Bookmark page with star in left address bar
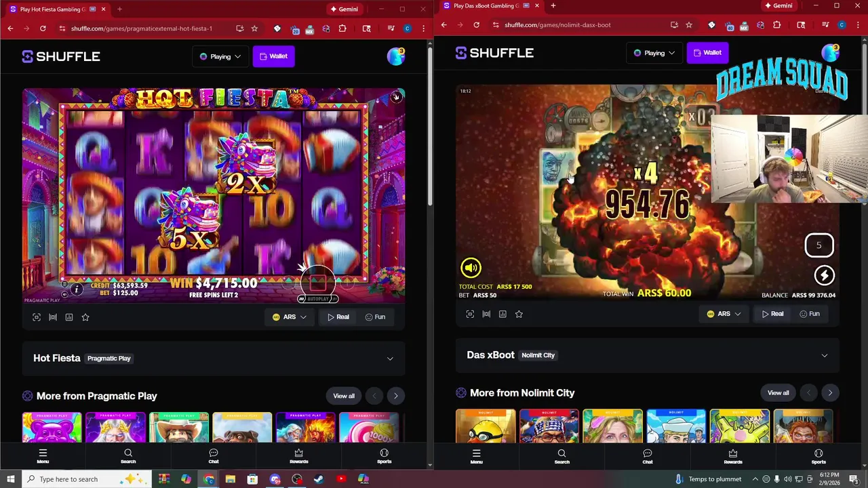Viewport: 868px width, 488px height. point(254,28)
